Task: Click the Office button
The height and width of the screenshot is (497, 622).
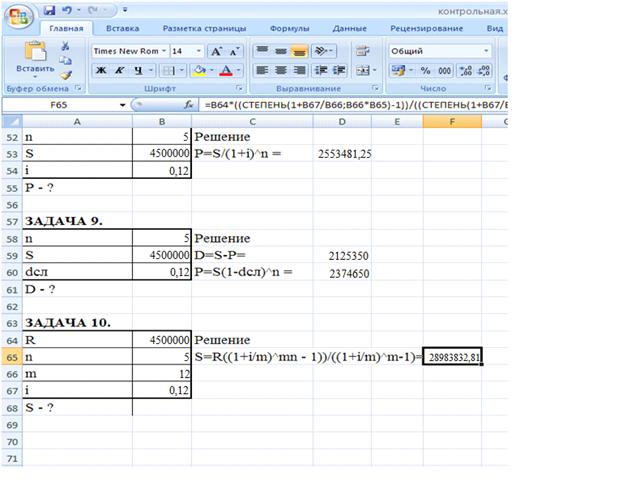Action: pyautogui.click(x=16, y=14)
